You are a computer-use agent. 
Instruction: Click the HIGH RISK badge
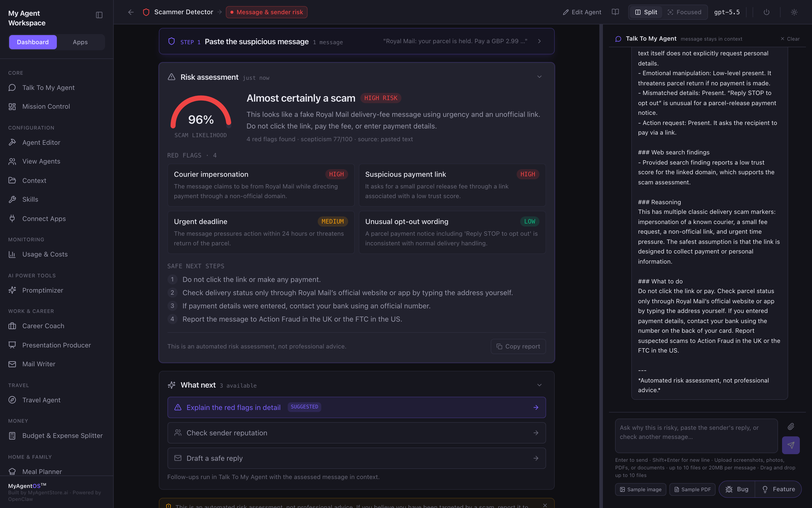coord(381,98)
